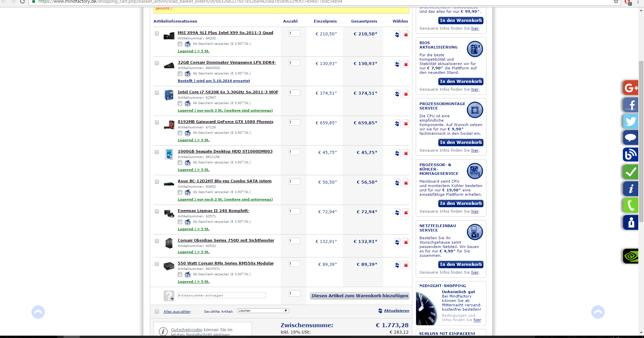Open the Corsair Obsidian Series 750D link
Screen dimensions: 644x338
pos(226,240)
